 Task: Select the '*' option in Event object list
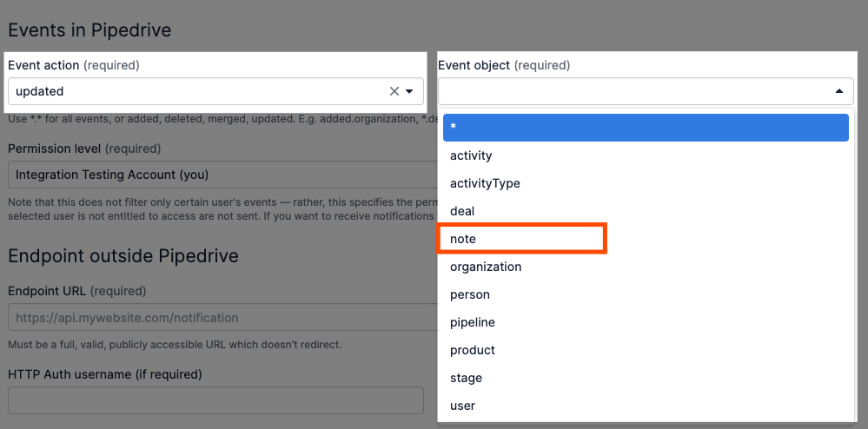click(646, 128)
